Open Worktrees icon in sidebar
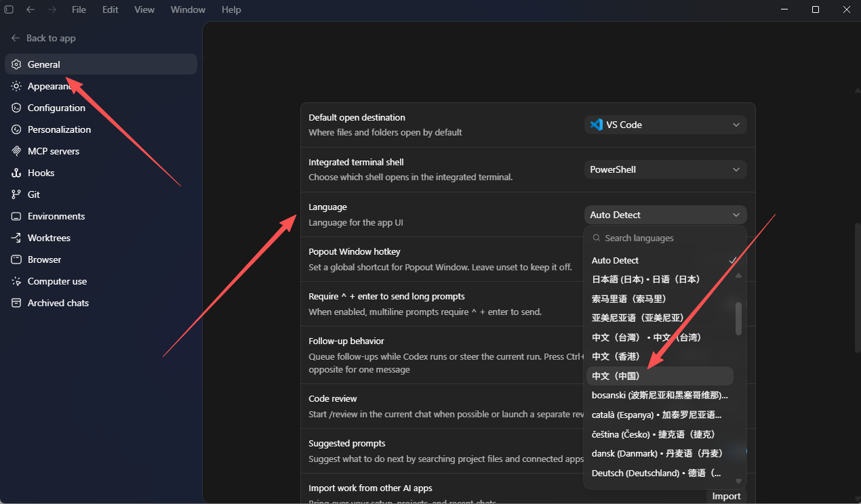 [x=16, y=238]
